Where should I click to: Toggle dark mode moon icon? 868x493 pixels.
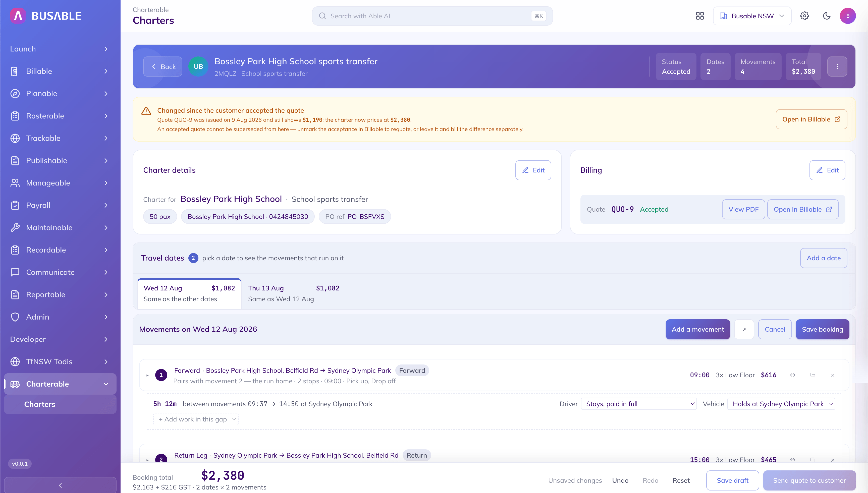827,16
